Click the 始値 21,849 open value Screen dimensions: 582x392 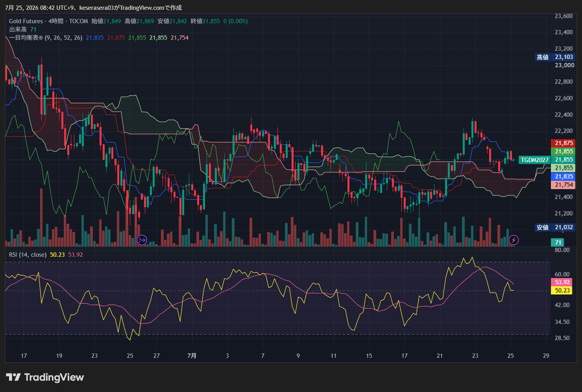pos(106,21)
